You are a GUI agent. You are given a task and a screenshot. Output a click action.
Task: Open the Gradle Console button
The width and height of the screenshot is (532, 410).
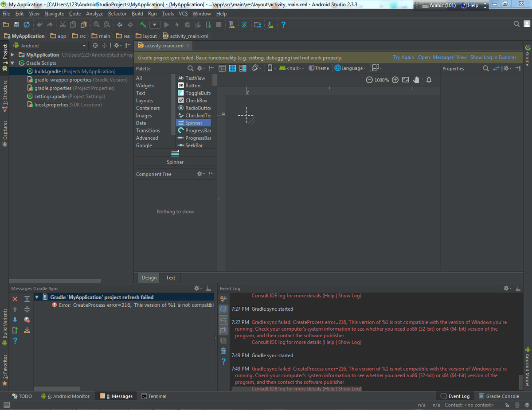[499, 396]
